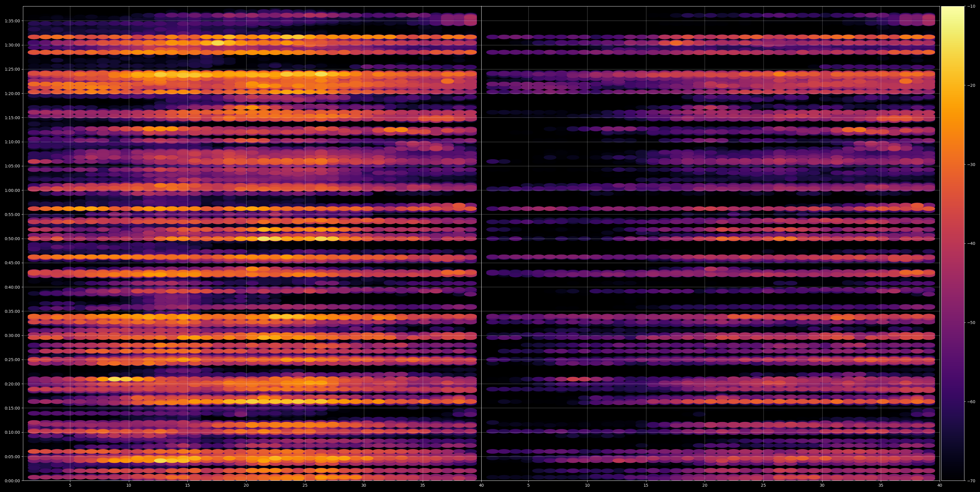The height and width of the screenshot is (492, 980).
Task: Click the −30 colorbar tick label
Action: coord(971,165)
